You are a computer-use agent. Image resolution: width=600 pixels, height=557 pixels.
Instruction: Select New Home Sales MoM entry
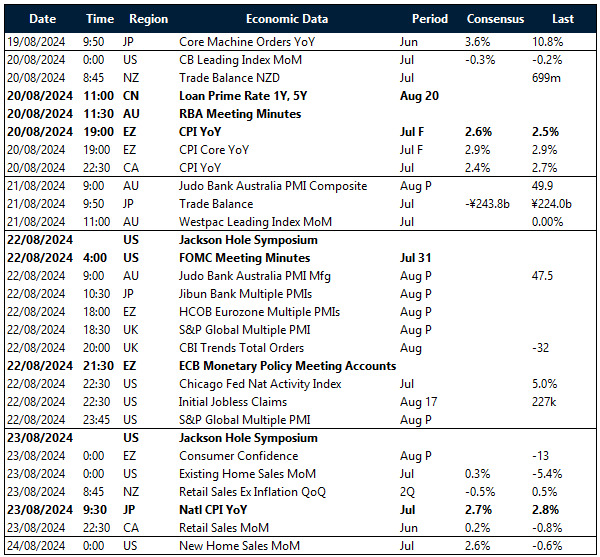(239, 545)
